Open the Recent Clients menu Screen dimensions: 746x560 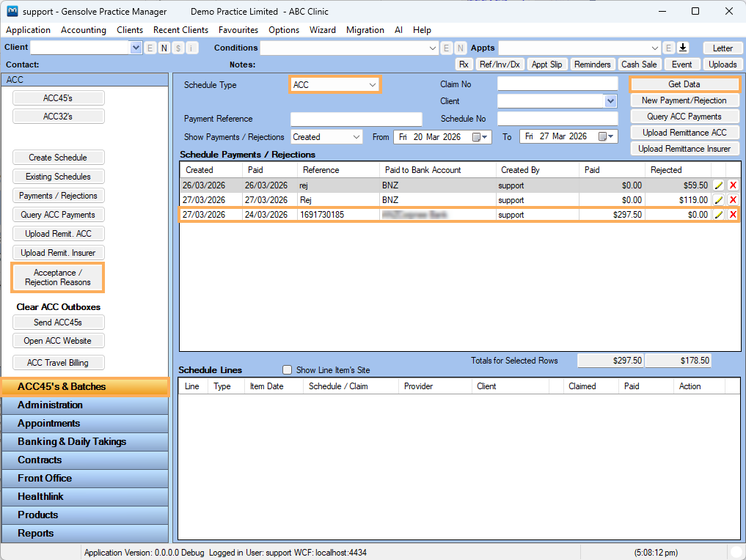180,30
